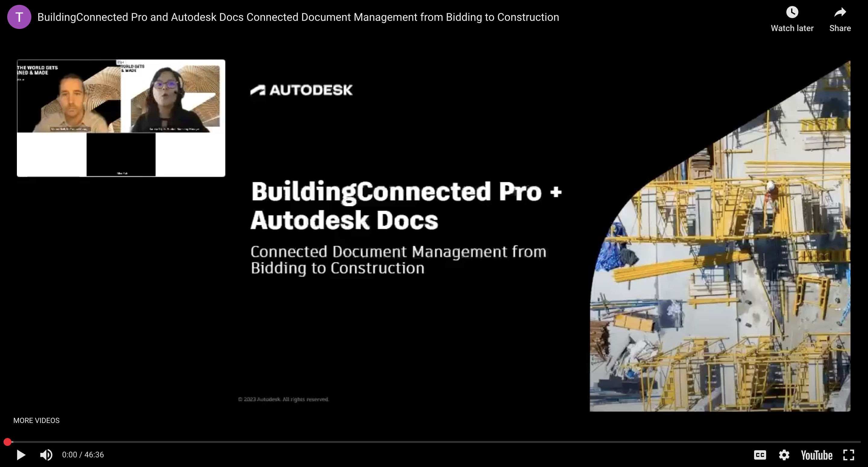Play the video

[x=21, y=455]
